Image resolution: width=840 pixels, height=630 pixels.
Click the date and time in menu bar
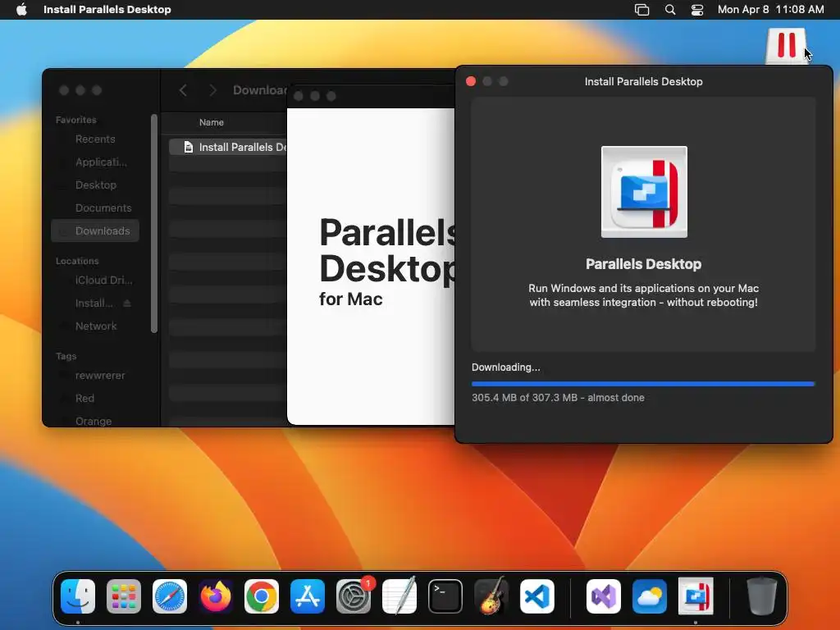point(770,10)
